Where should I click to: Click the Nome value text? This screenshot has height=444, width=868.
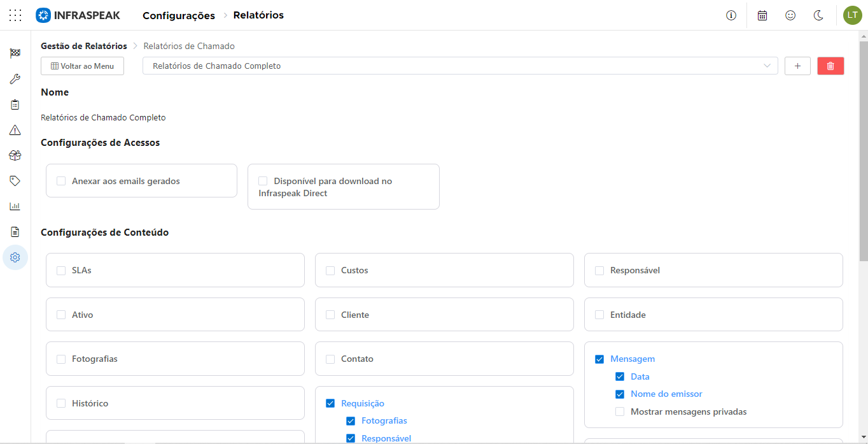coord(103,117)
